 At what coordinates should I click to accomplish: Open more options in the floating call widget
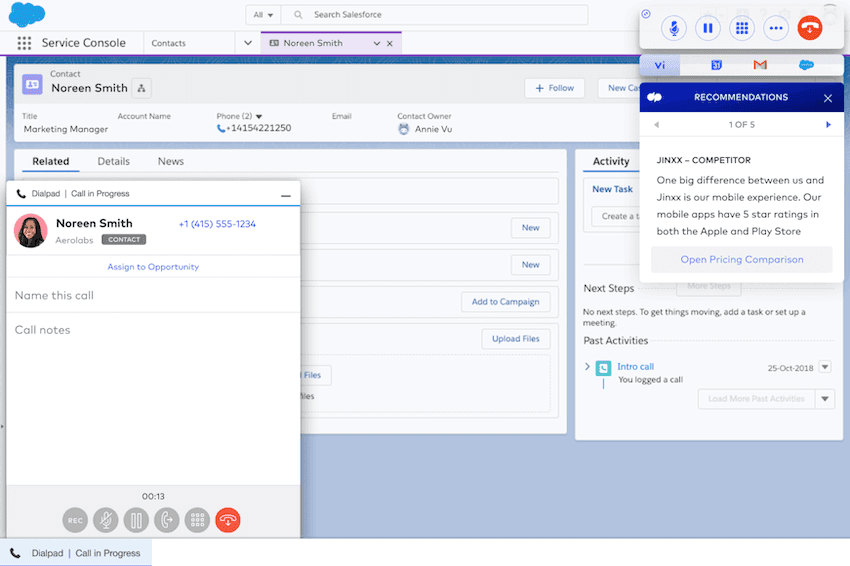pos(775,28)
